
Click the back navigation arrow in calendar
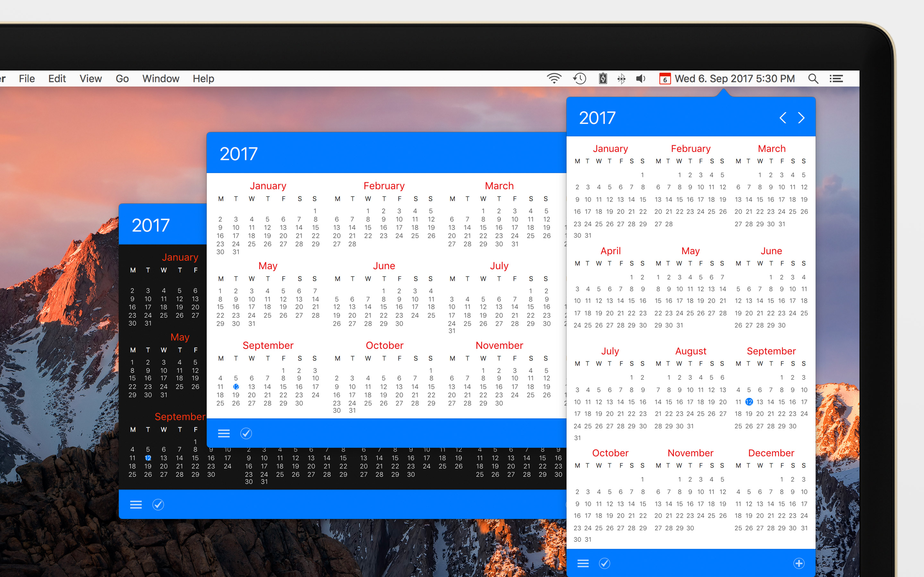pos(784,118)
